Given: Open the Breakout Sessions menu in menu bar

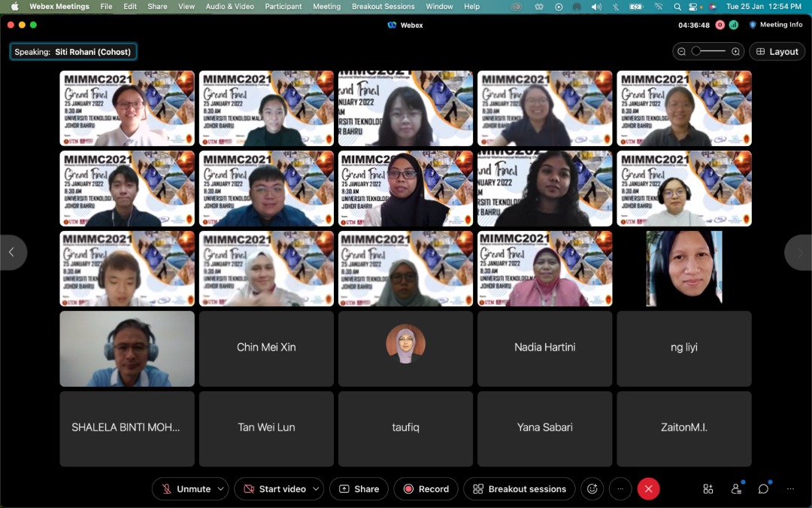Looking at the screenshot, I should click(x=383, y=7).
